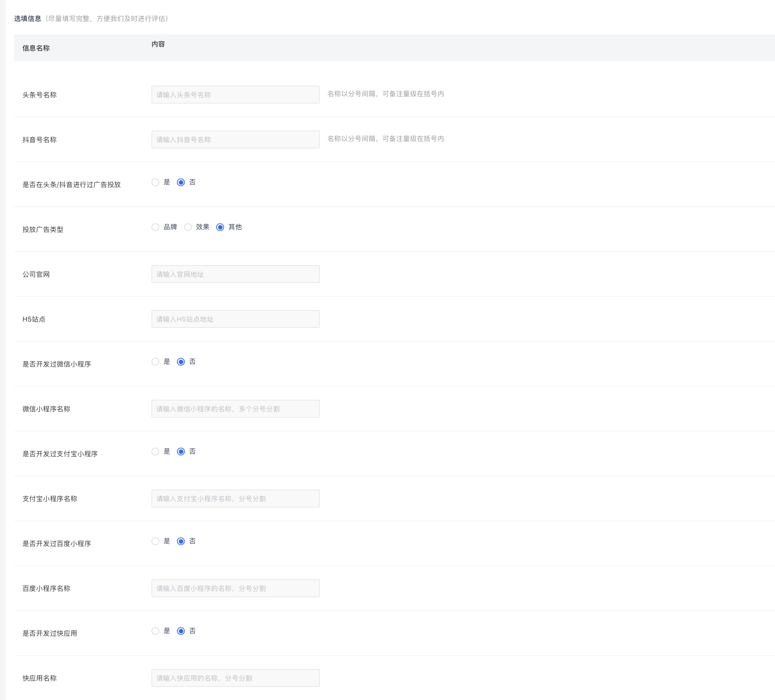Click the 公司官网 address input

(x=235, y=274)
